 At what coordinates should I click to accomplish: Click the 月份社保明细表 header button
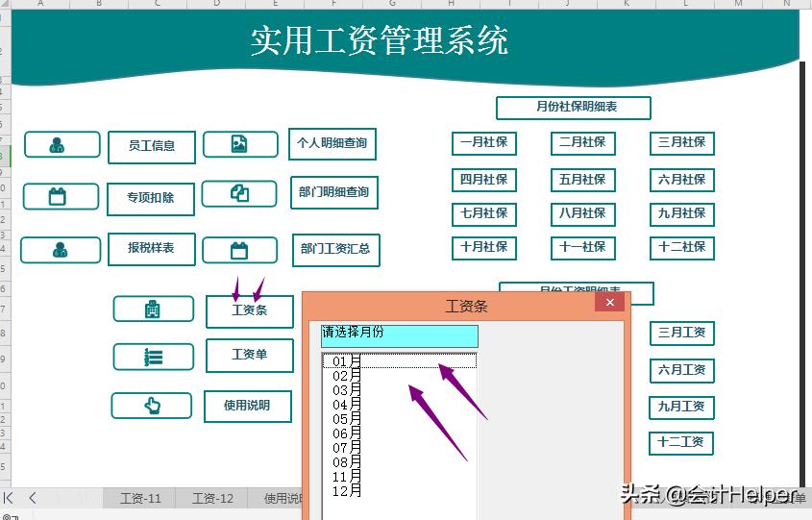click(x=574, y=108)
